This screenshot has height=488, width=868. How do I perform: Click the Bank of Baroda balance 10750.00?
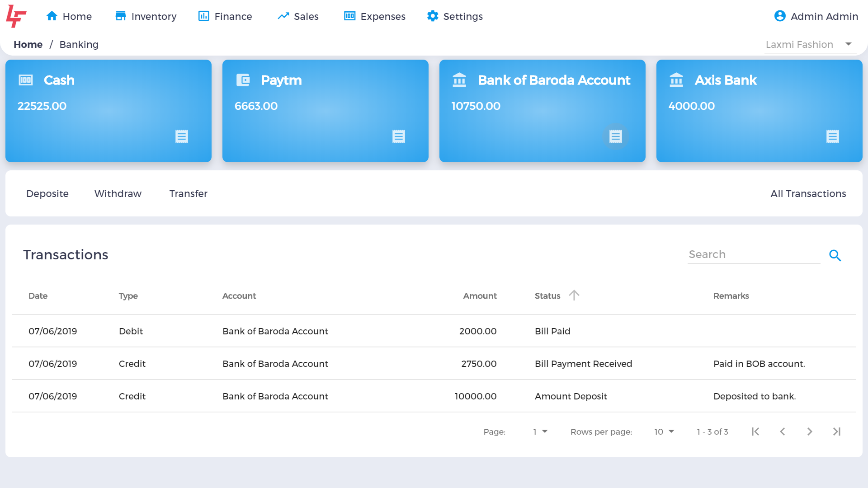pyautogui.click(x=476, y=106)
